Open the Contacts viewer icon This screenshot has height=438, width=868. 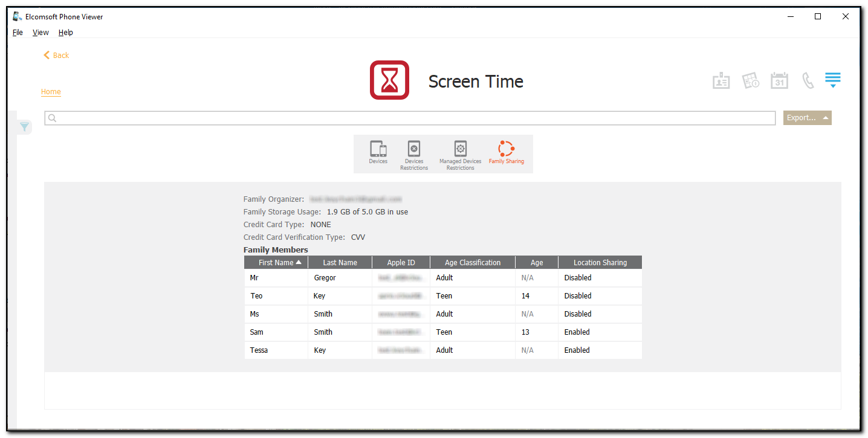(x=721, y=80)
